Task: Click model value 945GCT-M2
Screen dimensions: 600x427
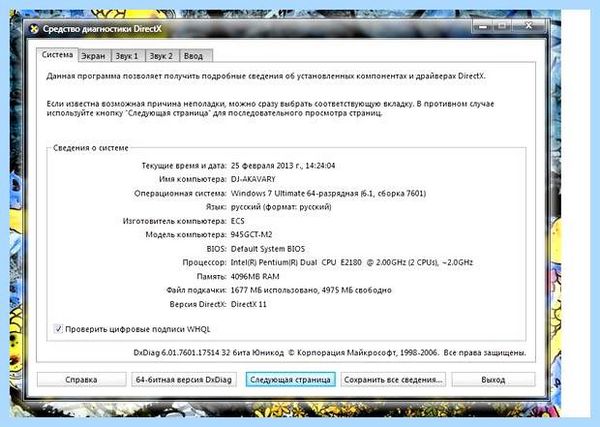Action: coord(251,235)
